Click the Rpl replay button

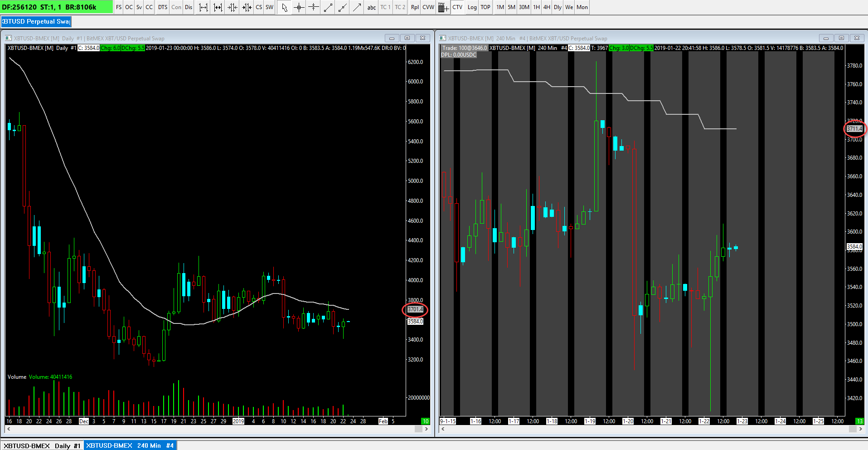[415, 7]
